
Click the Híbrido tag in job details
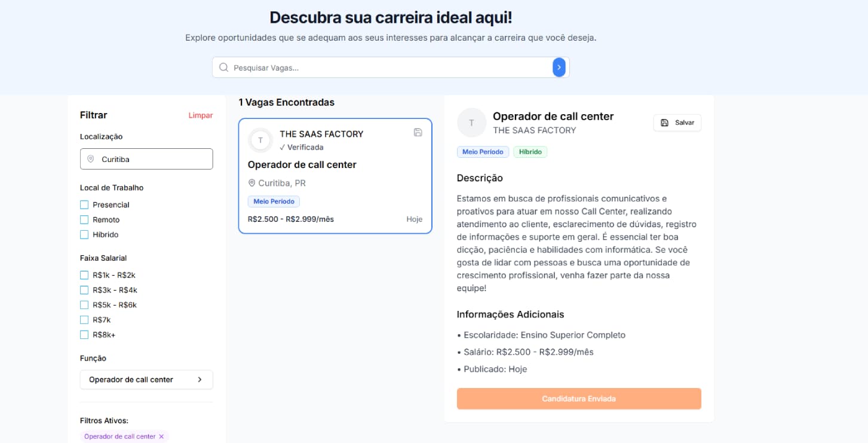pos(530,152)
